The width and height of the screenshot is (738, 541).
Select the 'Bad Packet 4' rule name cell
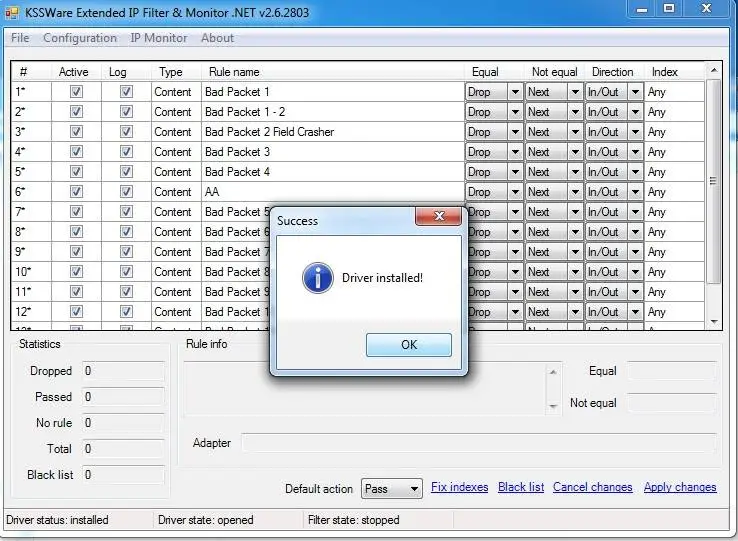[x=333, y=172]
